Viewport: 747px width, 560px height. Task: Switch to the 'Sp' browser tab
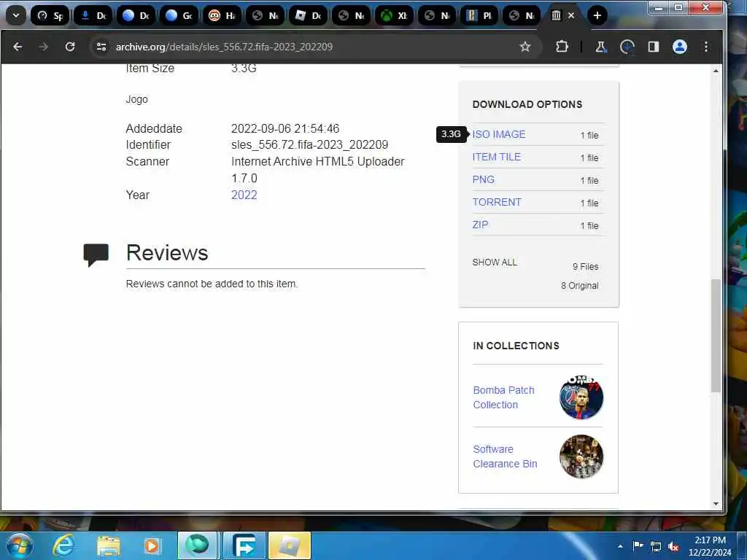coord(50,16)
